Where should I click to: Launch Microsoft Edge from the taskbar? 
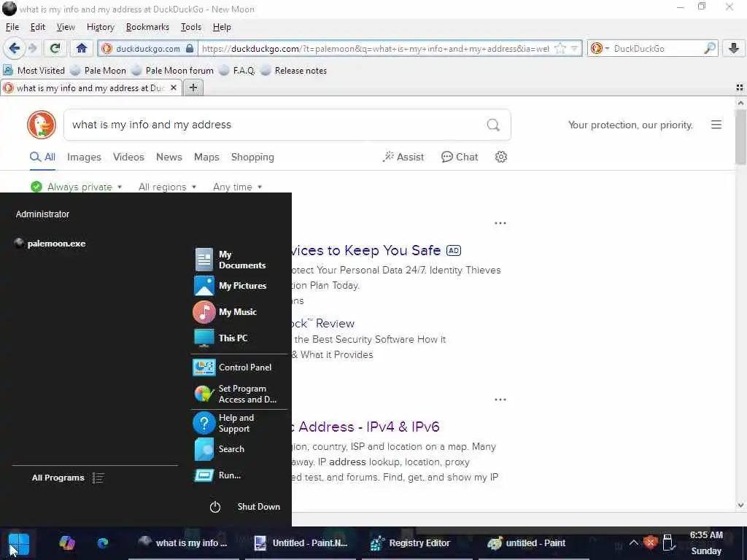click(102, 542)
